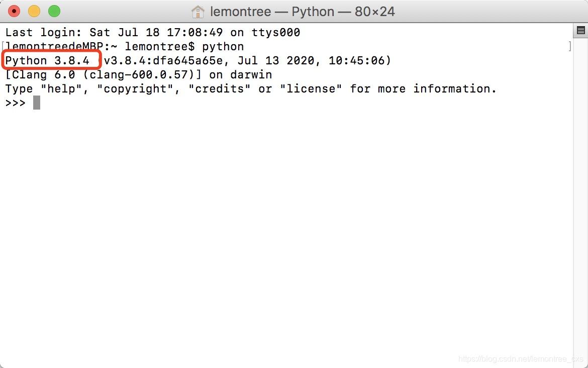
Task: Click the home folder icon in title bar
Action: point(198,11)
